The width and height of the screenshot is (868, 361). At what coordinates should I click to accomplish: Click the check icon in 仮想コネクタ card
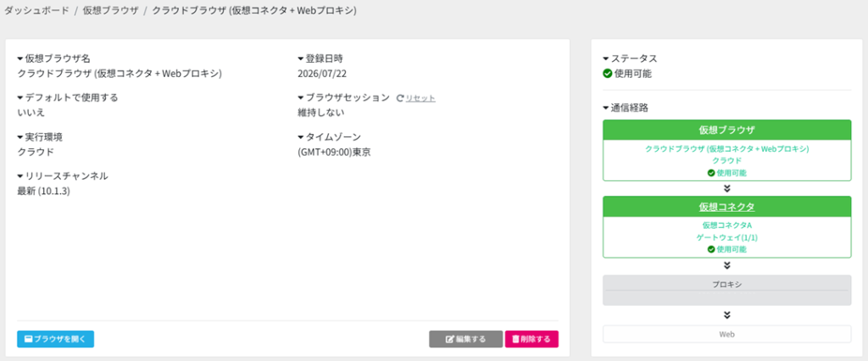point(711,250)
